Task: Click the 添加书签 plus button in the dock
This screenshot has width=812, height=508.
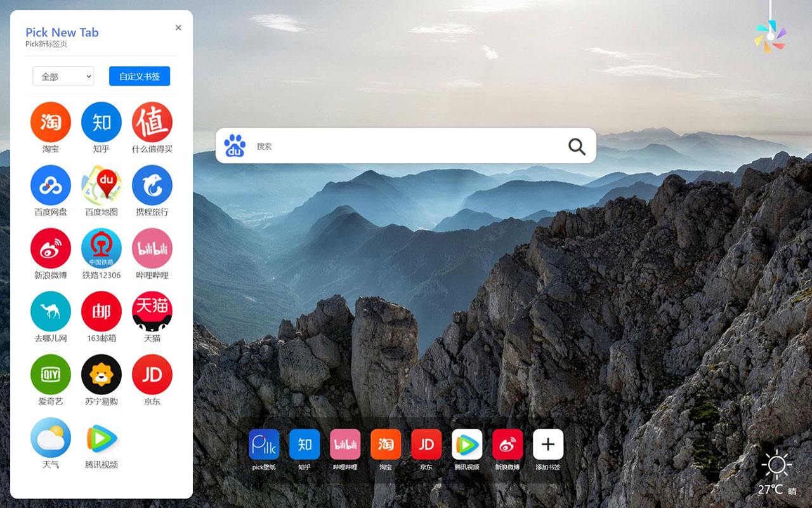Action: click(x=548, y=444)
